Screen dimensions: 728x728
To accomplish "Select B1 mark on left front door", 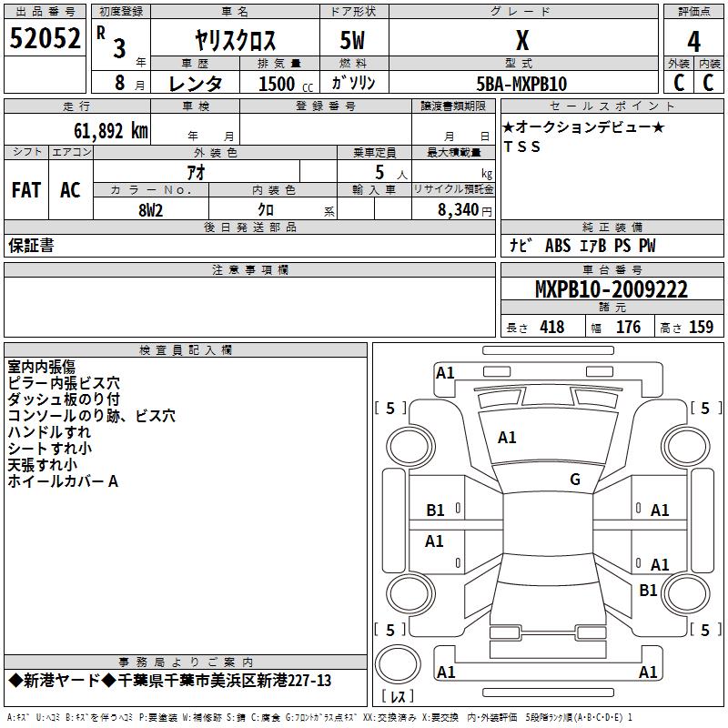I will tap(435, 511).
